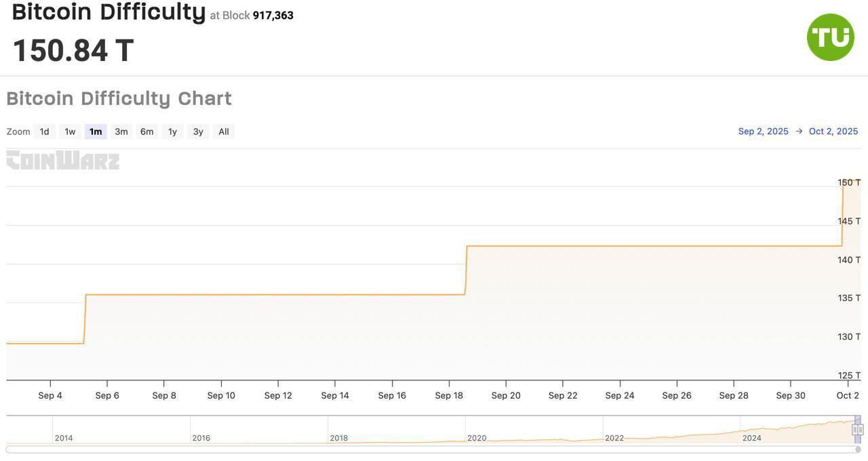Set chart zoom to 3m
868x461 pixels.
point(121,132)
